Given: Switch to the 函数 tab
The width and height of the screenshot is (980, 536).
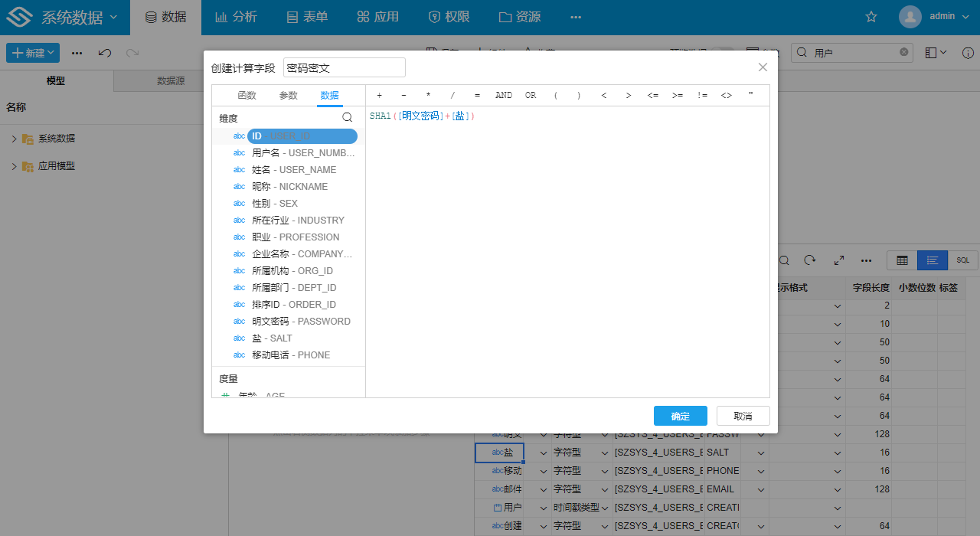Looking at the screenshot, I should 247,96.
